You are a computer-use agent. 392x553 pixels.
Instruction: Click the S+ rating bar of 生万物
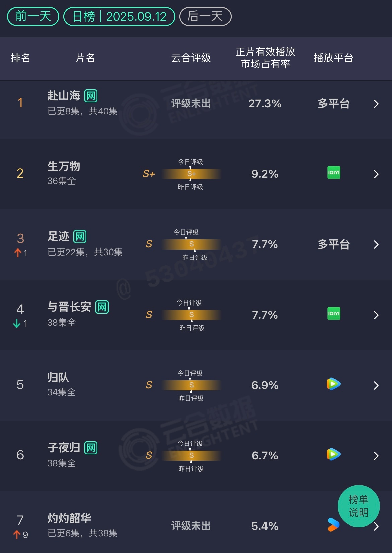(191, 174)
